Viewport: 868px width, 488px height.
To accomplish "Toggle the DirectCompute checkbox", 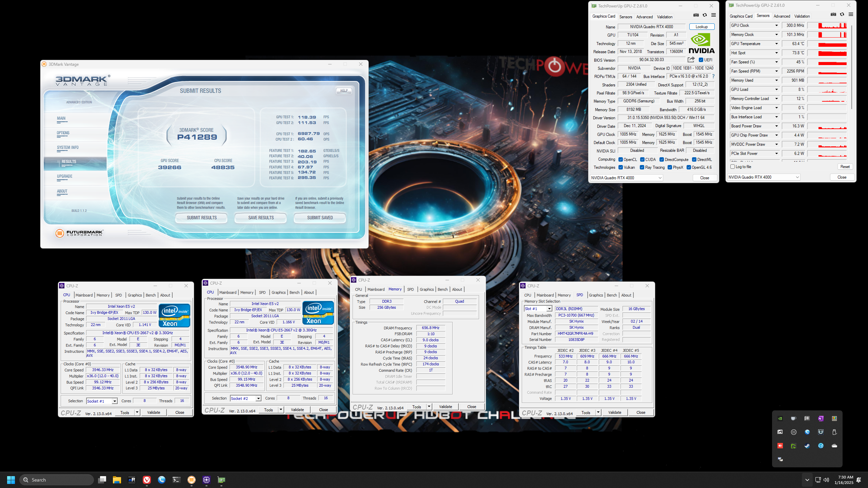I will [662, 160].
